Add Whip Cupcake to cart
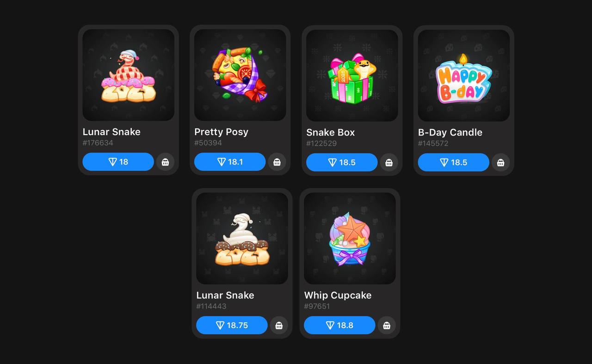The width and height of the screenshot is (592, 364). (387, 325)
